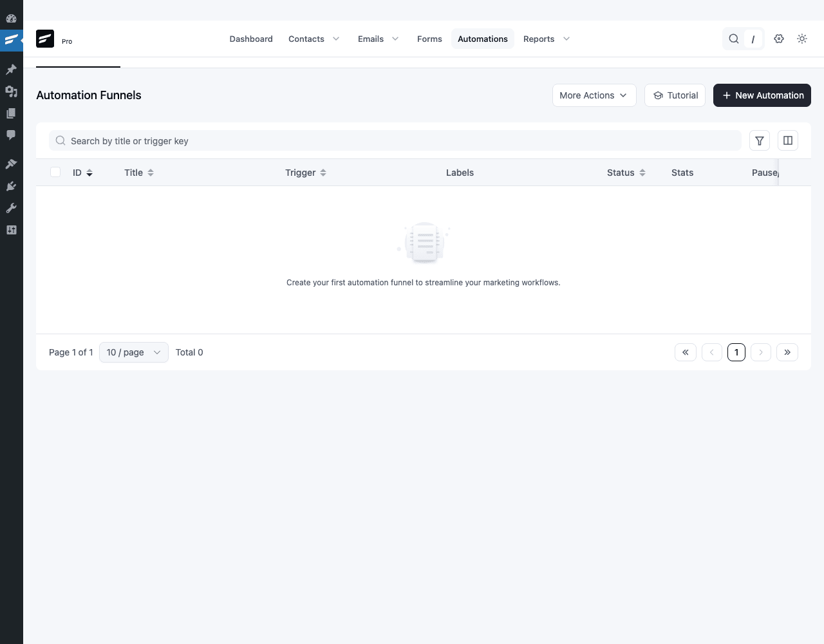Viewport: 824px width, 644px height.
Task: Expand the Emails menu chevron
Action: pos(395,39)
